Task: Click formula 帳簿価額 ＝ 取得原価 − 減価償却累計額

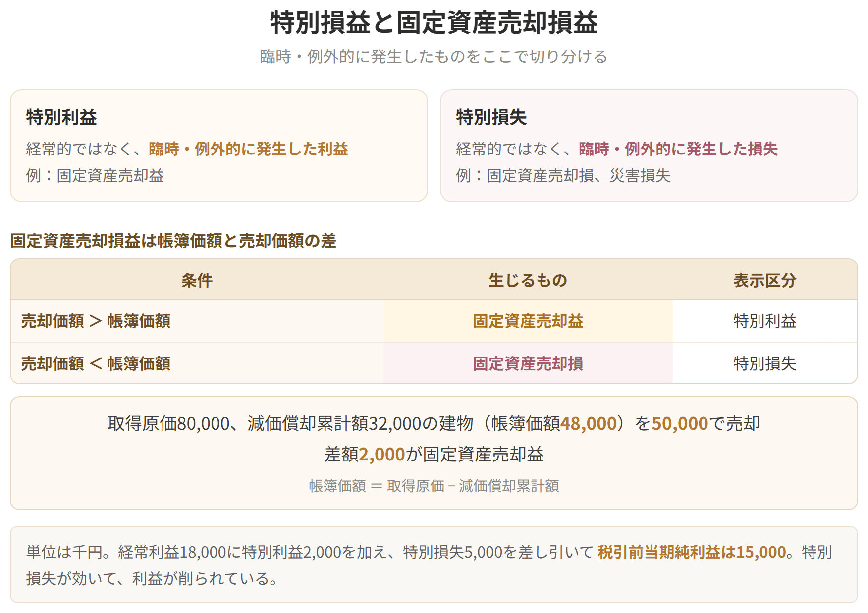Action: (434, 486)
